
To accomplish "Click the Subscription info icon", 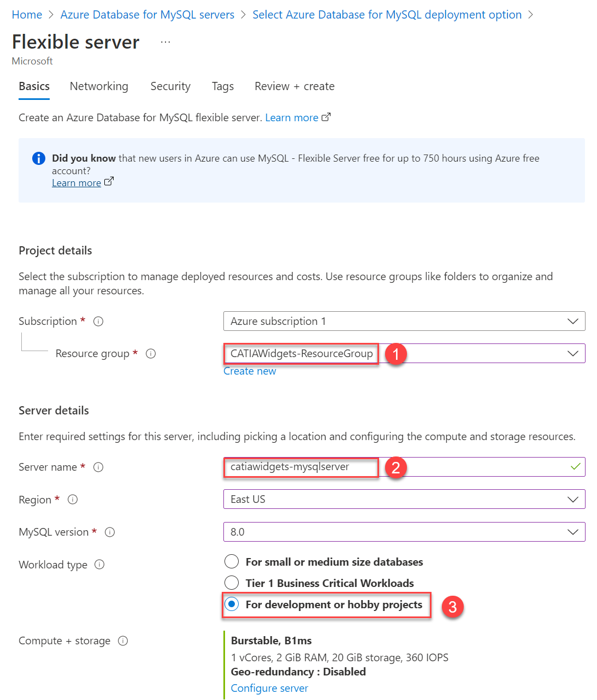I will 98,321.
